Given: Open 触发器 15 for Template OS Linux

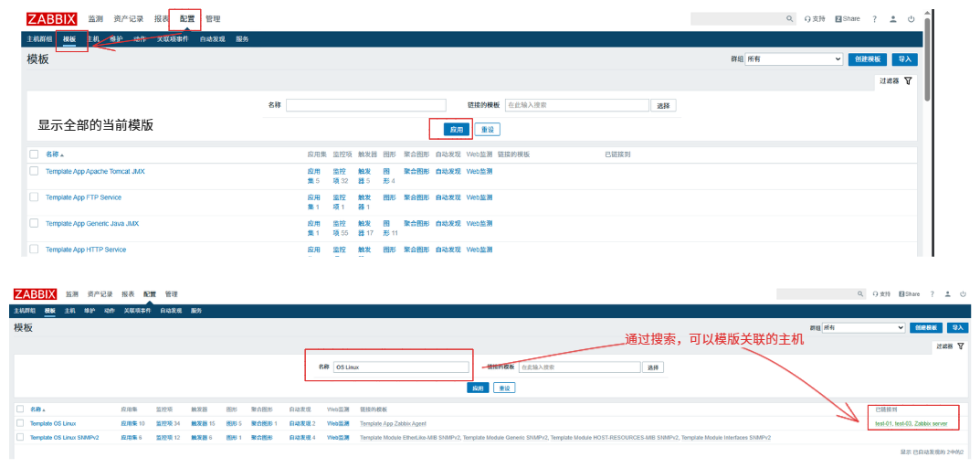Looking at the screenshot, I should point(203,423).
